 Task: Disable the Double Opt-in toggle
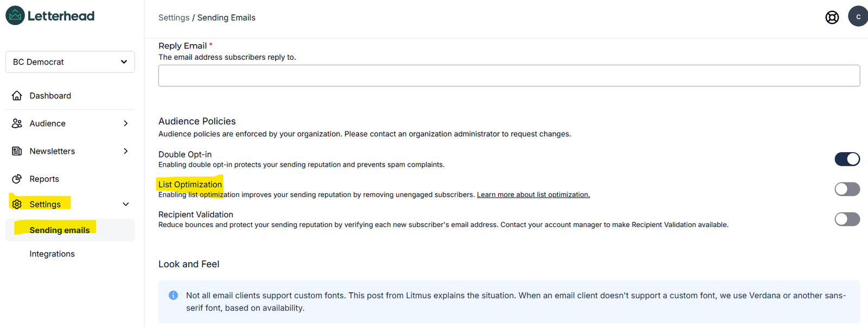(x=847, y=159)
